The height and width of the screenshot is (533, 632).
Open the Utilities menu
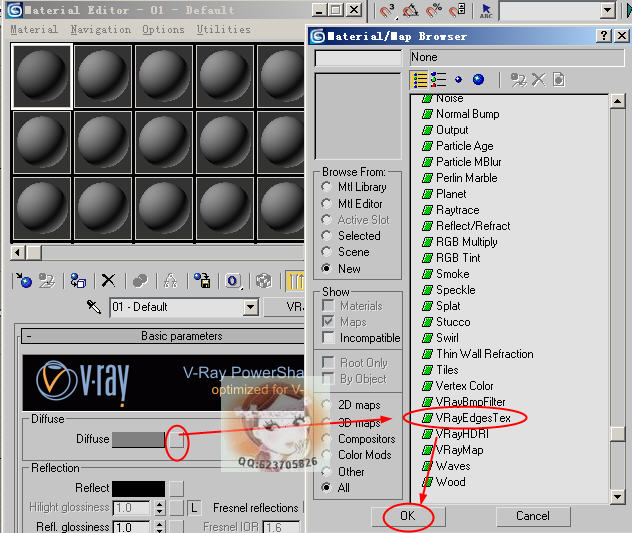coord(223,30)
